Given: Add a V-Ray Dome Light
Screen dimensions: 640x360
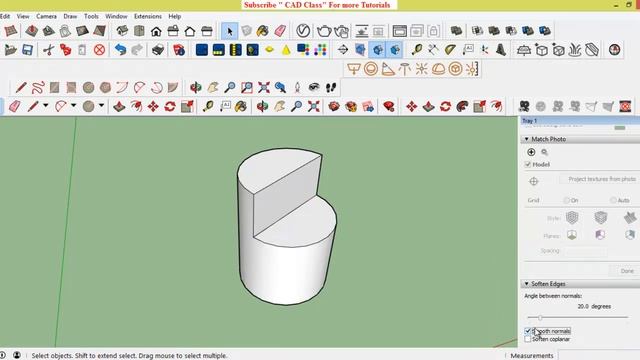Looking at the screenshot, I should tap(438, 69).
